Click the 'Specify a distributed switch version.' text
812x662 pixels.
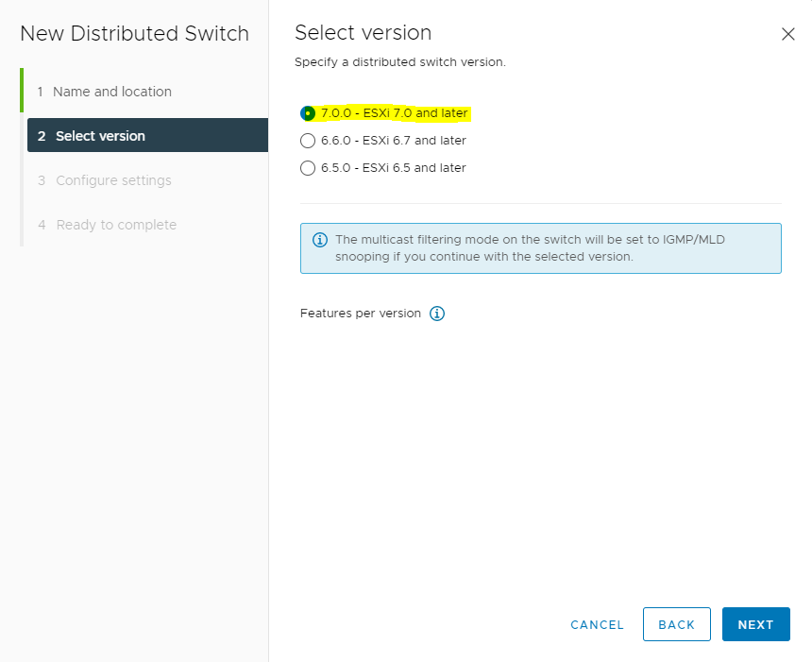coord(399,62)
